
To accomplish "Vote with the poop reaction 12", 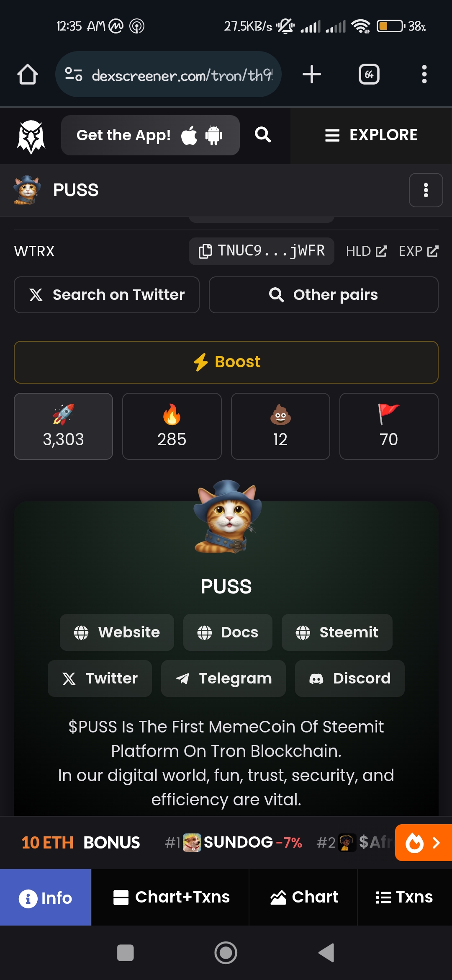I will [x=280, y=426].
